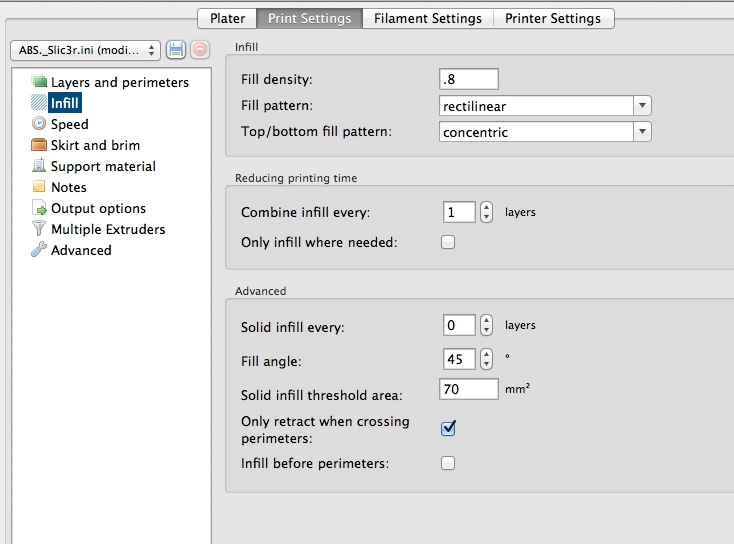This screenshot has height=544, width=734.
Task: Open the ABS Slic3r.ini preset dropdown
Action: point(84,49)
